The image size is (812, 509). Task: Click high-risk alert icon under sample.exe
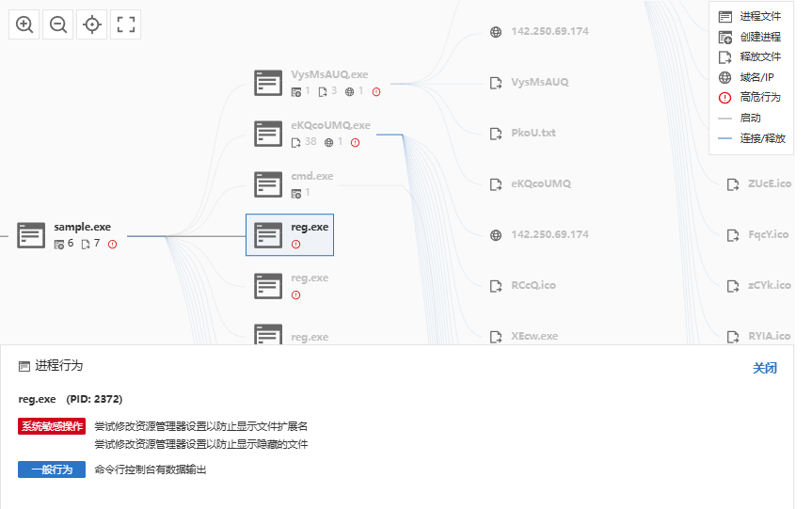coord(112,244)
